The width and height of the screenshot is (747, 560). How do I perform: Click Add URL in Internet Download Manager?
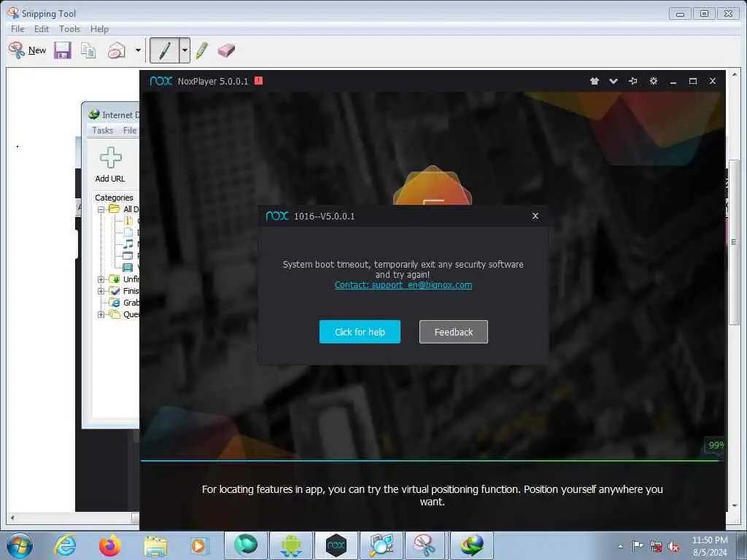coord(110,165)
